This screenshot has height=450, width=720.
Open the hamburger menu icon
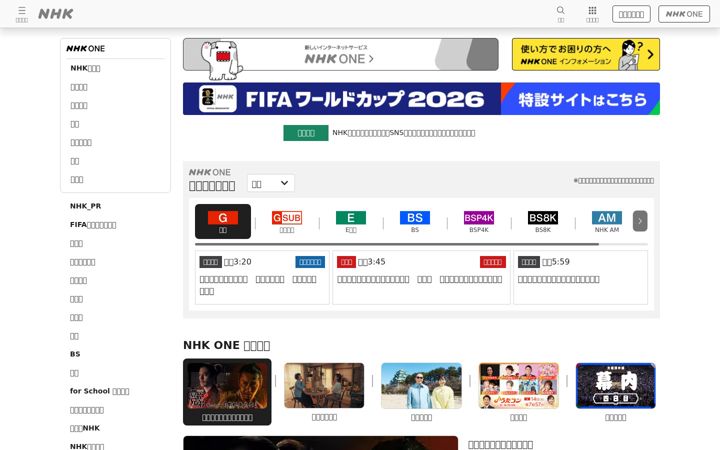22,14
